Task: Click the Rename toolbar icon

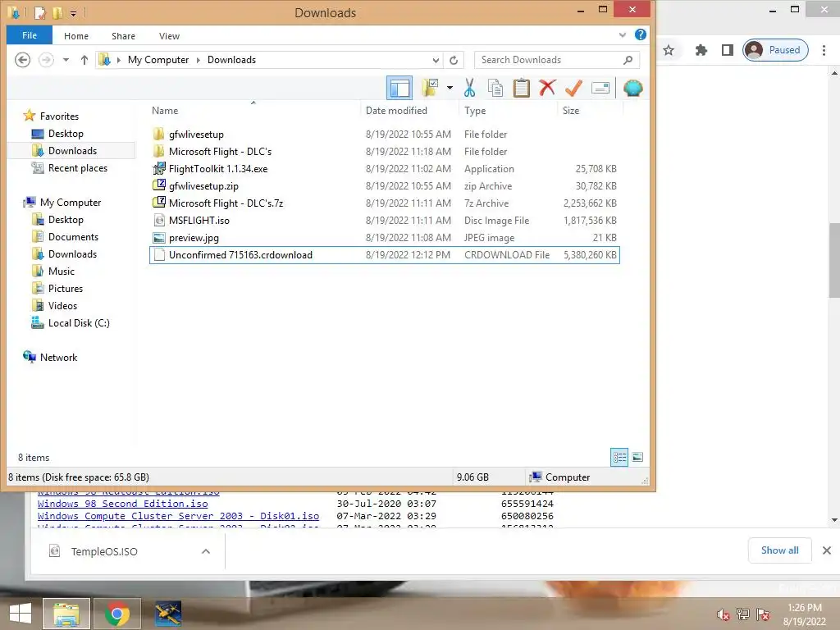Action: point(600,88)
